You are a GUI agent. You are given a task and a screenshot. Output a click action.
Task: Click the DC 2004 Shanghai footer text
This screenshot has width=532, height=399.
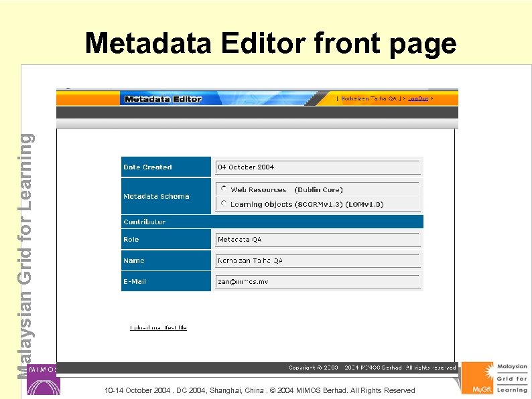click(259, 390)
